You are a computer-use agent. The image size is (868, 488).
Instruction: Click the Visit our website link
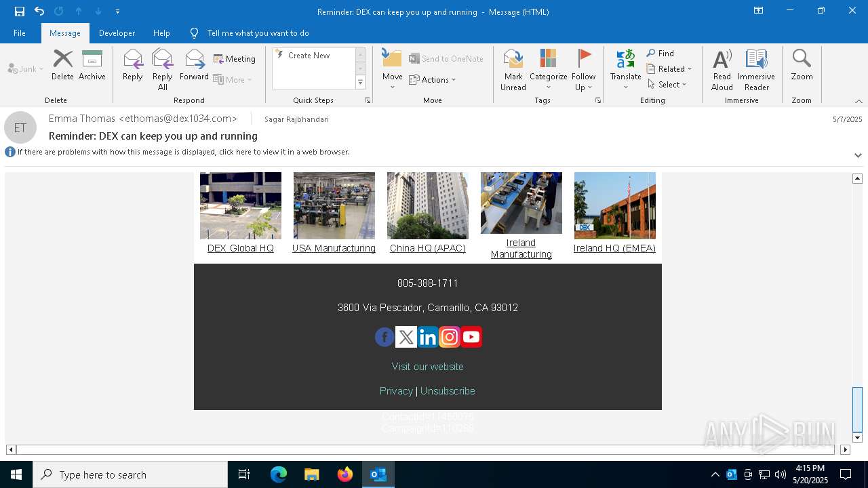point(428,367)
